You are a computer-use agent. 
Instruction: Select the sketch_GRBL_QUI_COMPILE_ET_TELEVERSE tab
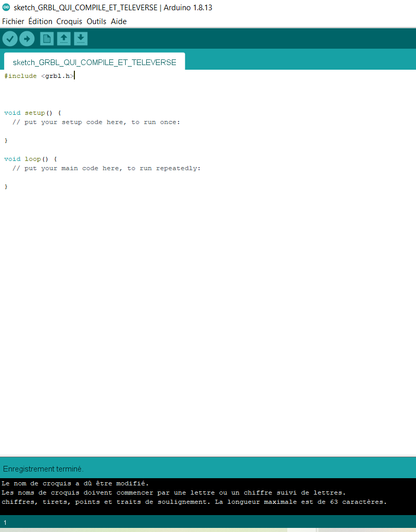(94, 62)
